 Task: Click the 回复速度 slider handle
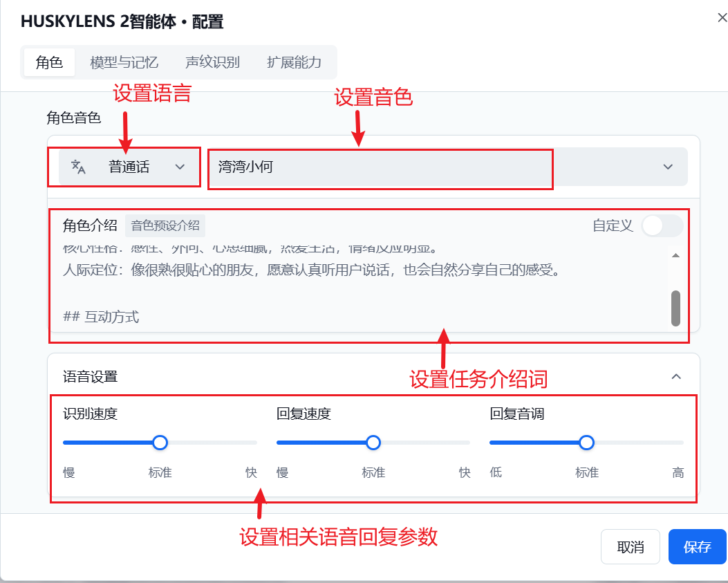(373, 443)
